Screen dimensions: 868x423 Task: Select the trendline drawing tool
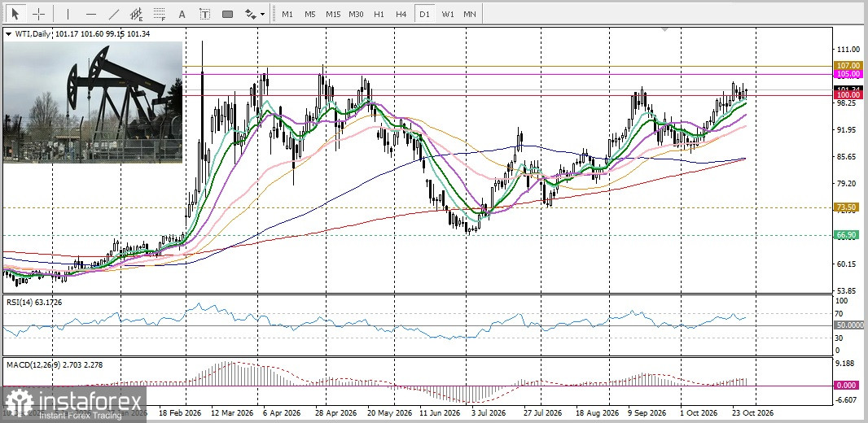[114, 14]
